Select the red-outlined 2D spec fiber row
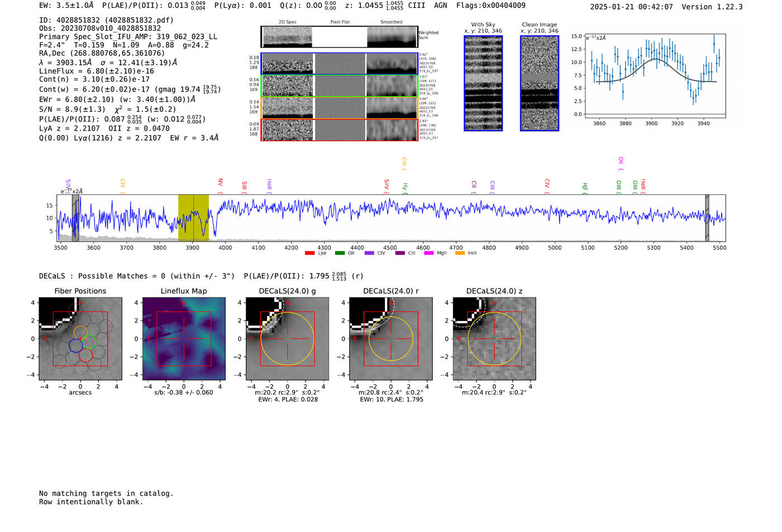 point(340,130)
